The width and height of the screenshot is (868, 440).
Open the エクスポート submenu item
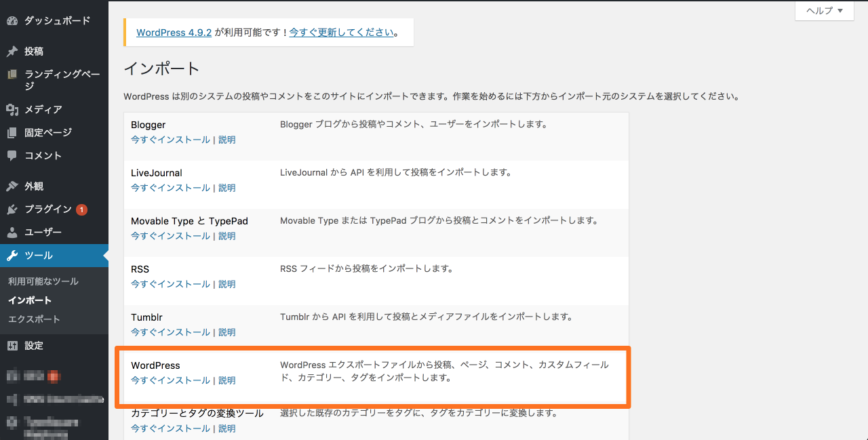point(34,319)
